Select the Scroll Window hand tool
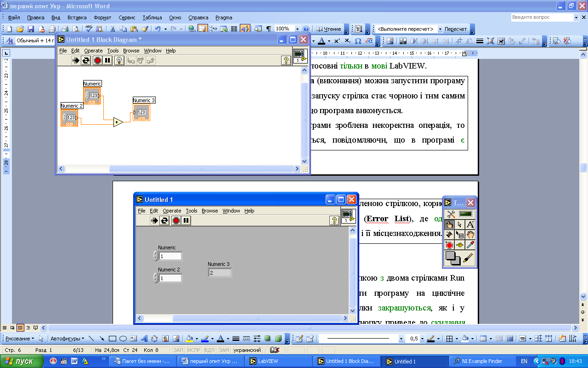This screenshot has width=588, height=368. click(x=470, y=235)
